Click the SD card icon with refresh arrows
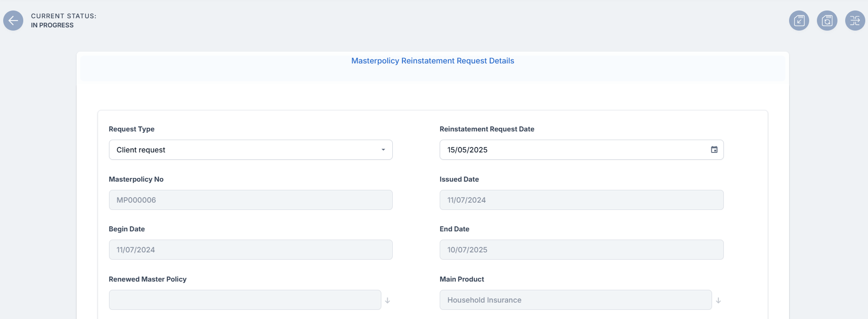The height and width of the screenshot is (319, 868). 827,21
